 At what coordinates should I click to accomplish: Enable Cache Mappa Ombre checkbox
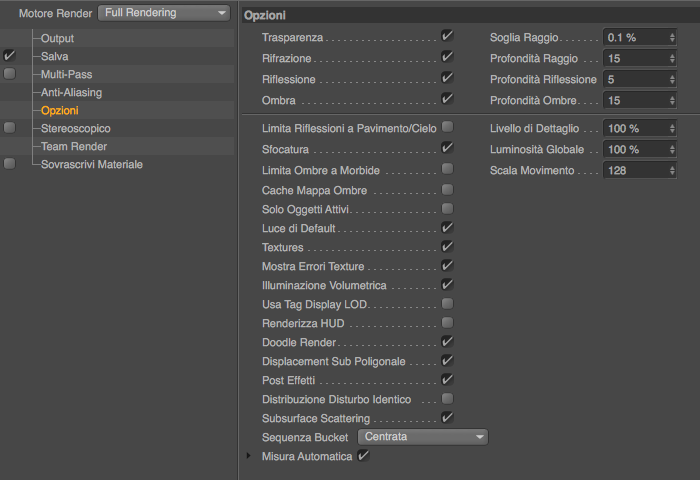[x=447, y=188]
